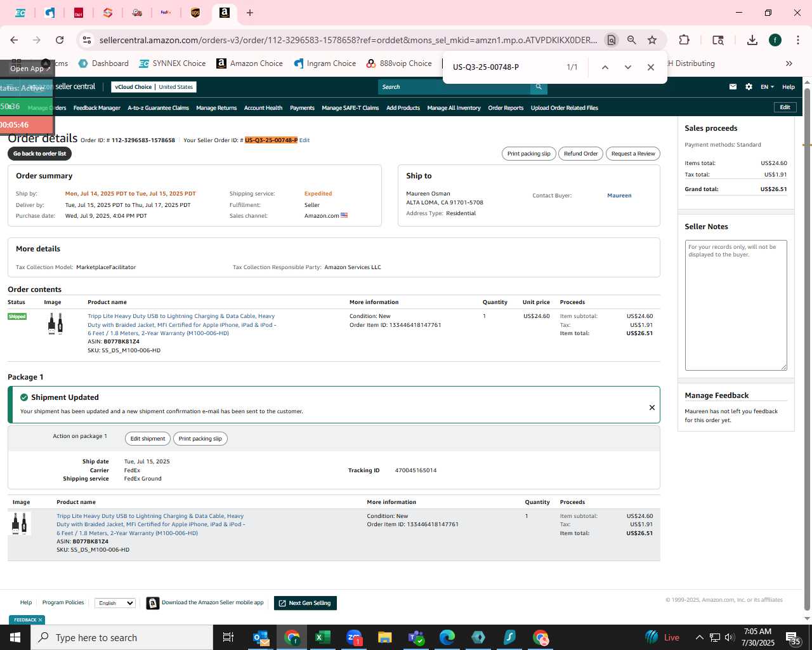The width and height of the screenshot is (812, 650).
Task: Open browser downloads icon
Action: tap(752, 40)
